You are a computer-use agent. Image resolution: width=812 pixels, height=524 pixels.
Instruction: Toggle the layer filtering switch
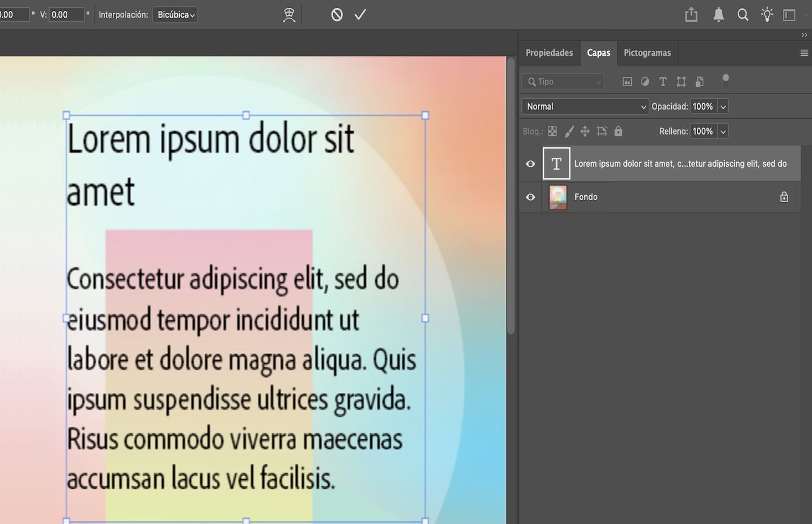[x=726, y=81]
